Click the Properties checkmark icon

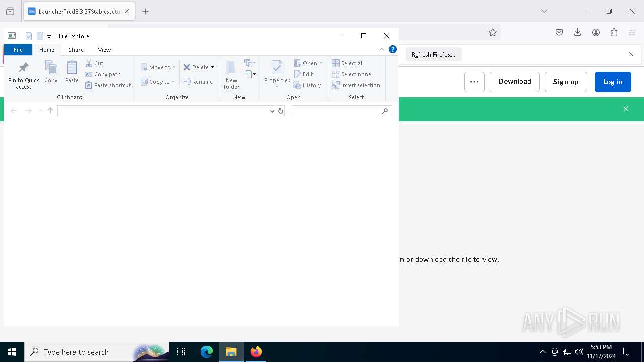(x=277, y=68)
